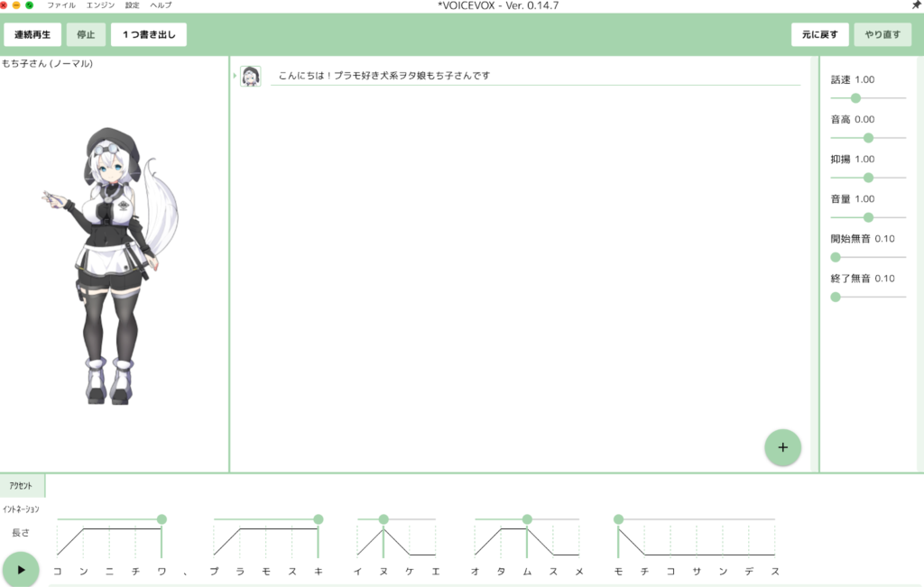Switch to the イントネーション tab
This screenshot has width=924, height=587.
pos(22,509)
